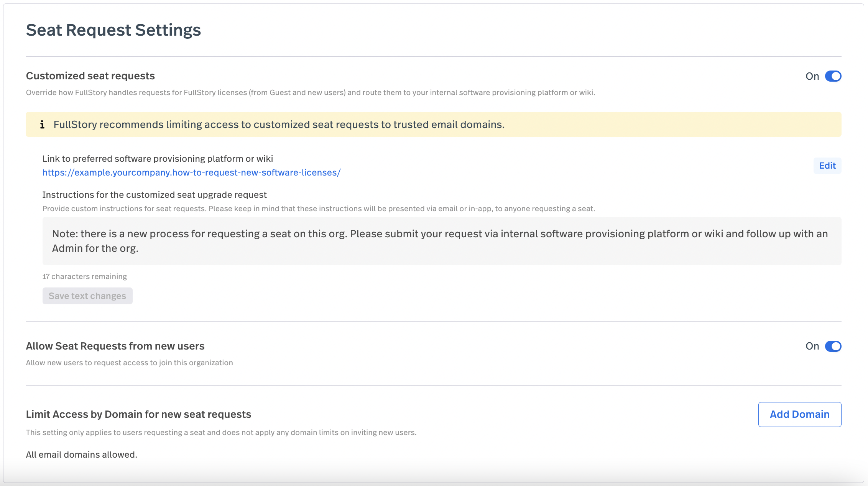This screenshot has width=868, height=486.
Task: Click the Limit Access by Domain heading
Action: [138, 414]
